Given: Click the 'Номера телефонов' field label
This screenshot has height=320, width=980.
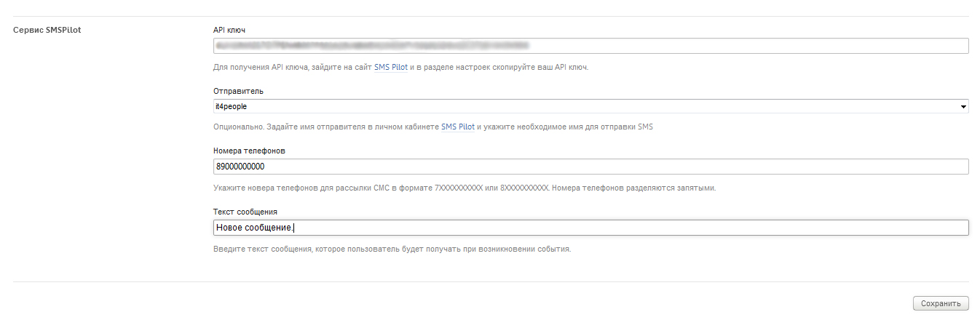Looking at the screenshot, I should [x=249, y=151].
